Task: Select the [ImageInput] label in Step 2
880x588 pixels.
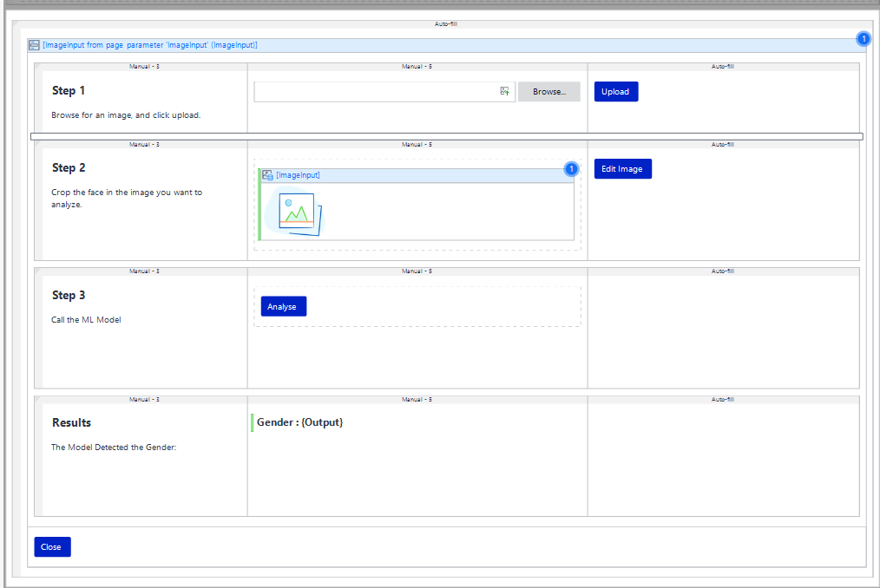Action: [x=299, y=174]
